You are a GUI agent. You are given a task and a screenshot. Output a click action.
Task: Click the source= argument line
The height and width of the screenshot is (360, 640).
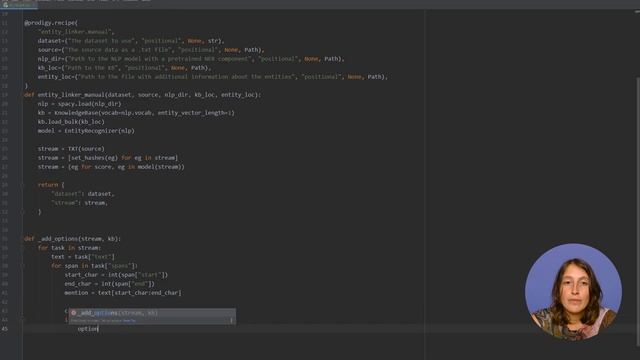[x=151, y=50]
